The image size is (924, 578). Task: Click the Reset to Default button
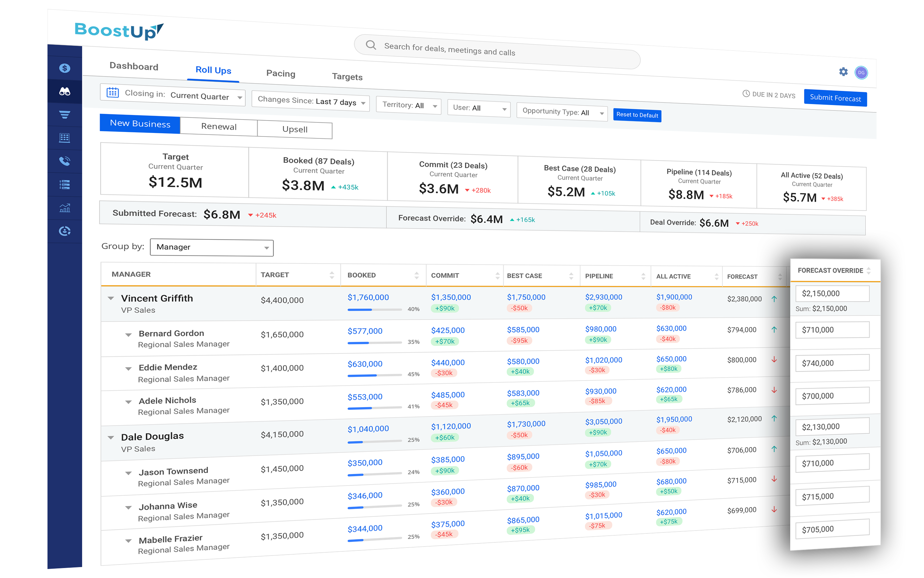pyautogui.click(x=637, y=115)
